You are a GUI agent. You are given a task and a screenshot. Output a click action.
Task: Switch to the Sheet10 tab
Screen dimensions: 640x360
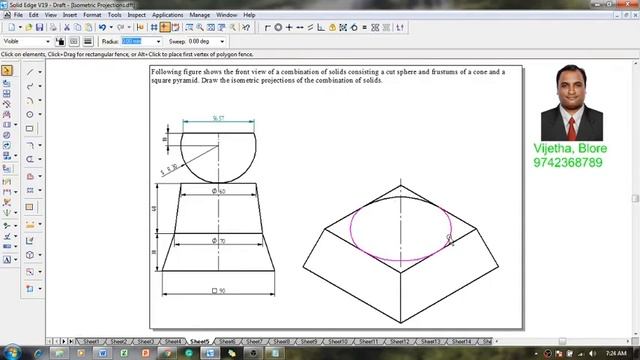[x=338, y=341]
